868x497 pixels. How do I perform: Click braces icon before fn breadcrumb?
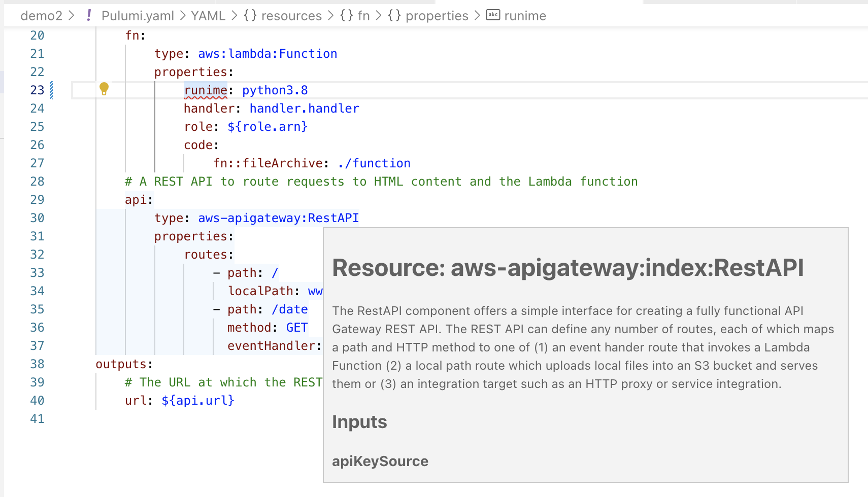point(347,15)
